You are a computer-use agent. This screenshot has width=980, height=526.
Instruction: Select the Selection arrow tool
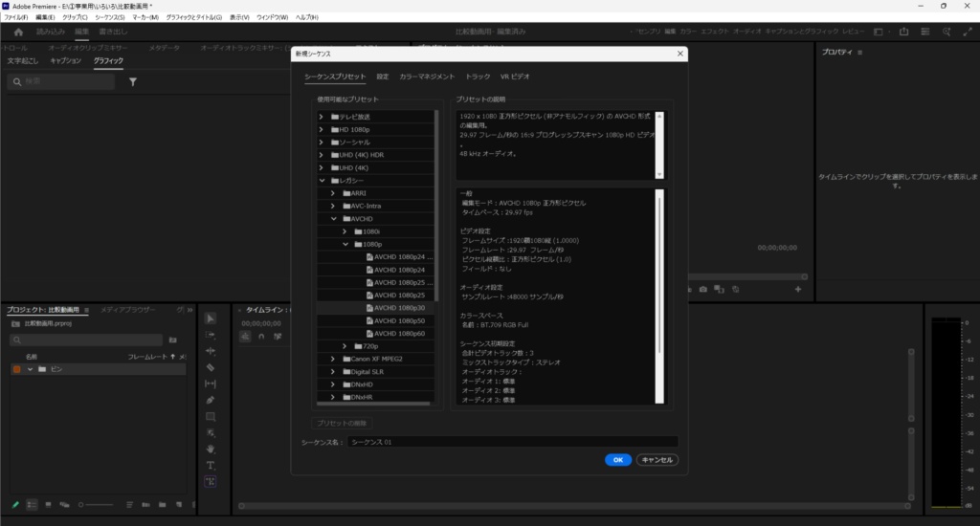coord(211,318)
